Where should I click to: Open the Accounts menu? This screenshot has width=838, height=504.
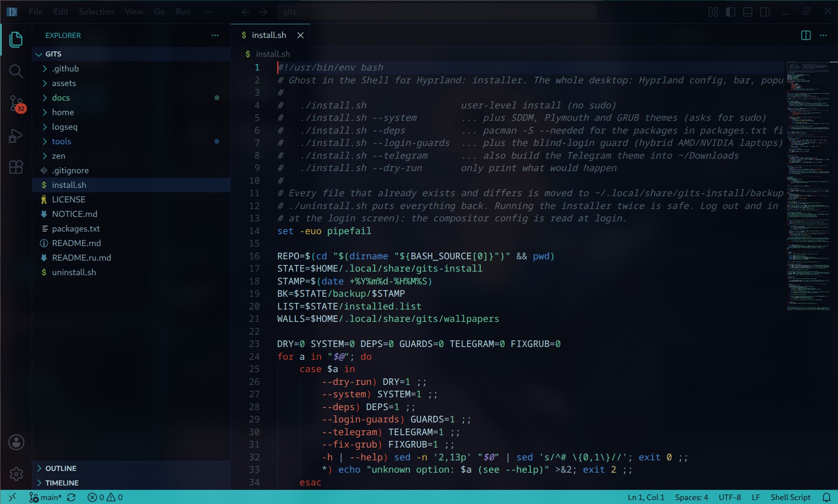click(x=16, y=442)
